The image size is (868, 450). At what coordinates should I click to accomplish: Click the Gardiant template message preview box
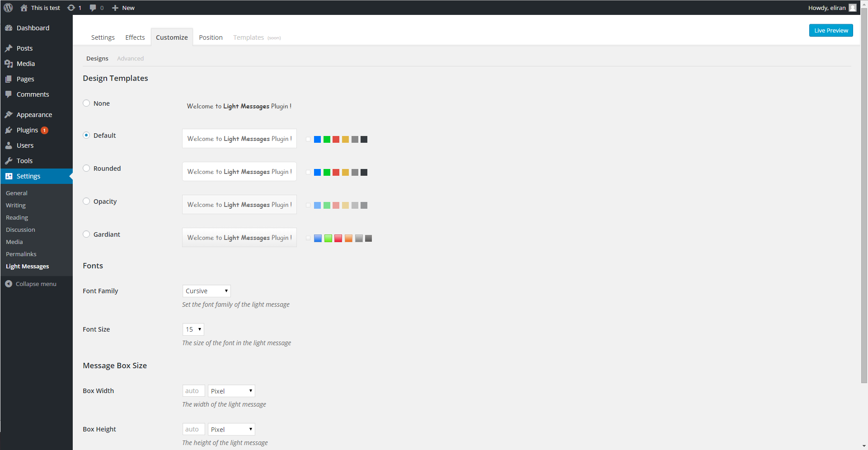pyautogui.click(x=239, y=238)
